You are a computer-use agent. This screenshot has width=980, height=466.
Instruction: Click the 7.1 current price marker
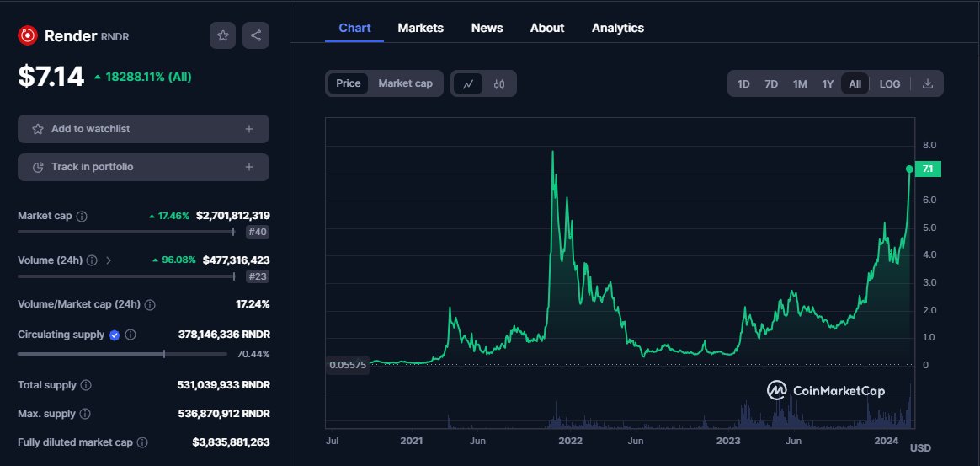pos(928,169)
